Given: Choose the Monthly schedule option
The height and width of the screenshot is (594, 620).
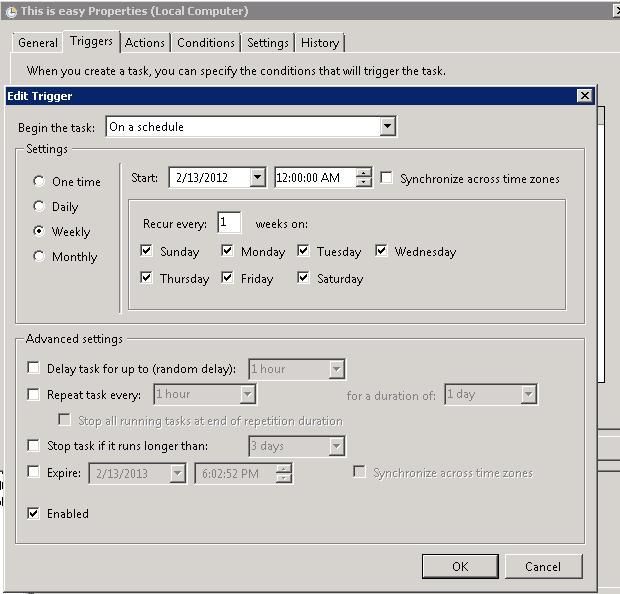Looking at the screenshot, I should coord(39,256).
